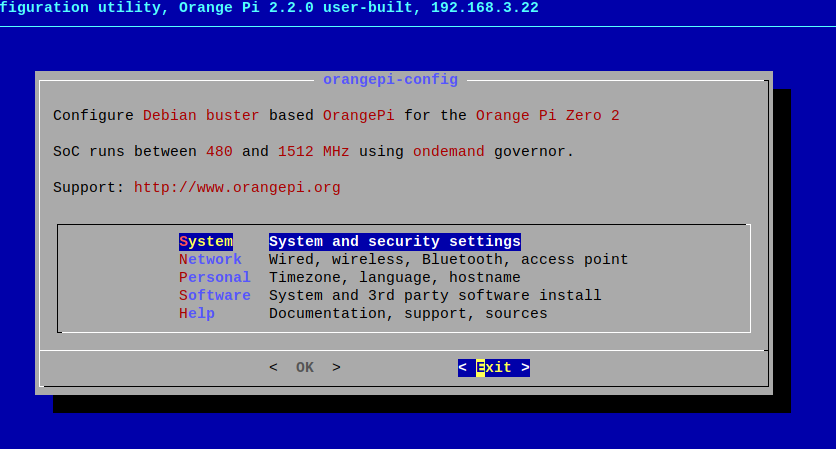Viewport: 836px width, 449px height.
Task: Click the 'System and security settings' description
Action: [x=394, y=241]
